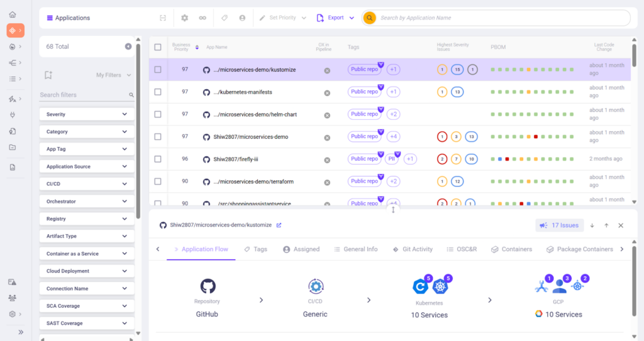Expand the Severity filter

pos(87,114)
